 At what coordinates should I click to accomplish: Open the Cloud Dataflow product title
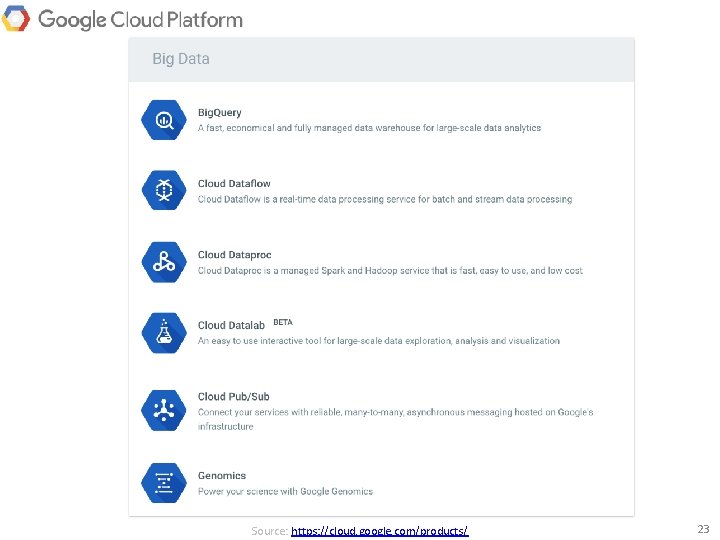(234, 183)
